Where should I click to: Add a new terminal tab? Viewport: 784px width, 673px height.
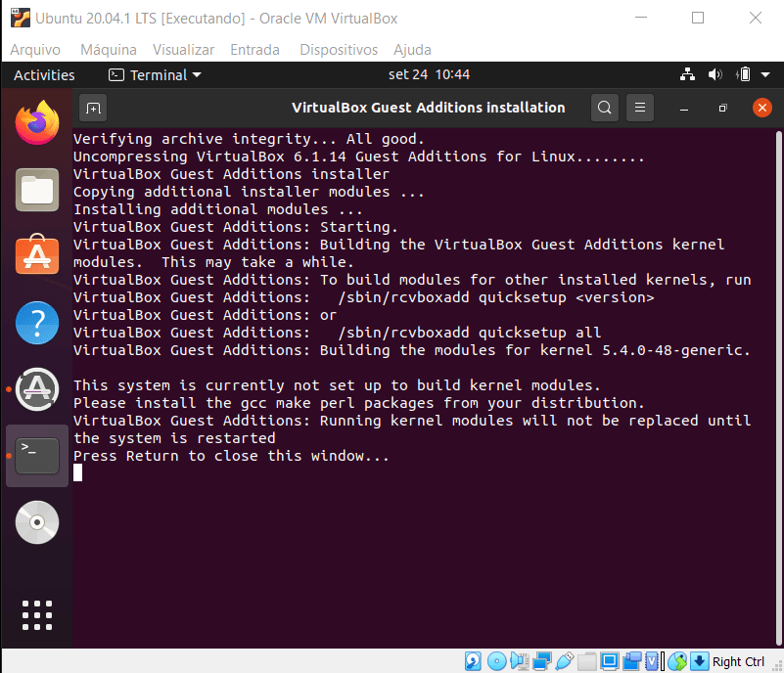click(93, 108)
